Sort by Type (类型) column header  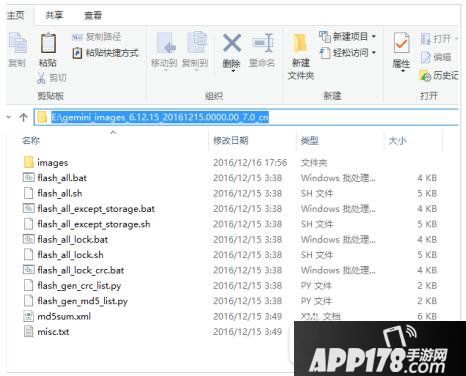pyautogui.click(x=310, y=141)
